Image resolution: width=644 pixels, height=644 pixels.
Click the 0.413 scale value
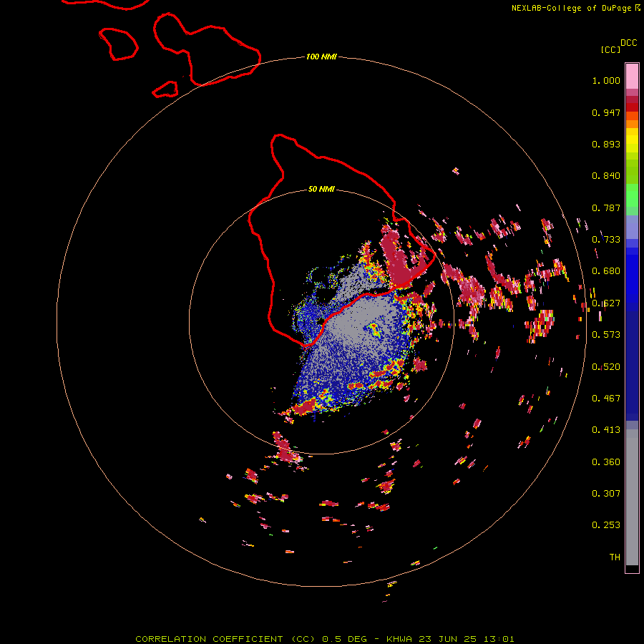(606, 430)
